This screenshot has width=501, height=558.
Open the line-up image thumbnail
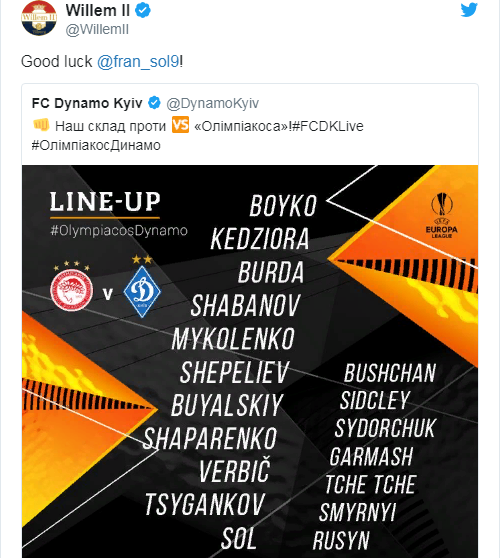tap(250, 361)
